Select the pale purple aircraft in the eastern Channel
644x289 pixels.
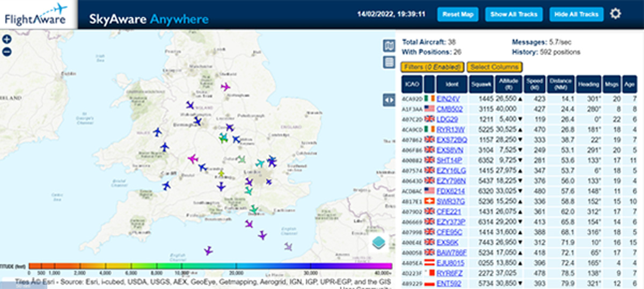pos(289,247)
